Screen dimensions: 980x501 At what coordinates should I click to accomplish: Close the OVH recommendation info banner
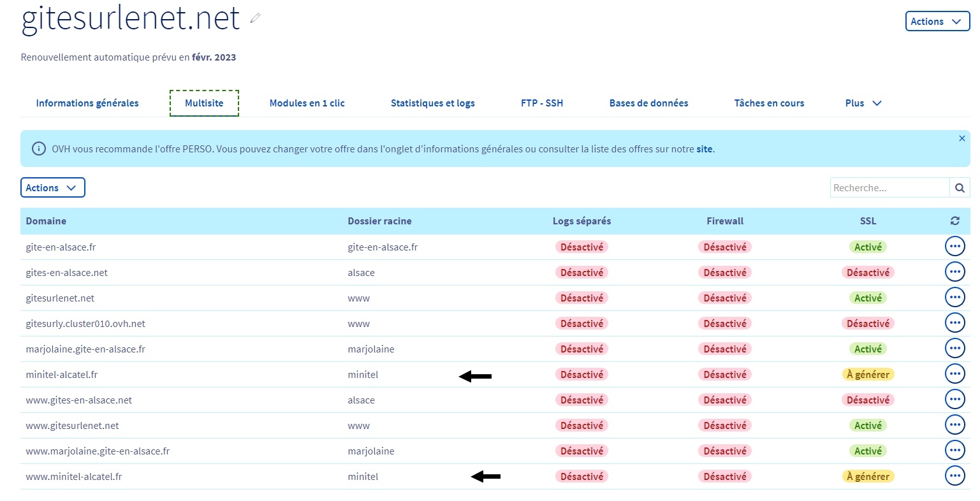tap(962, 138)
